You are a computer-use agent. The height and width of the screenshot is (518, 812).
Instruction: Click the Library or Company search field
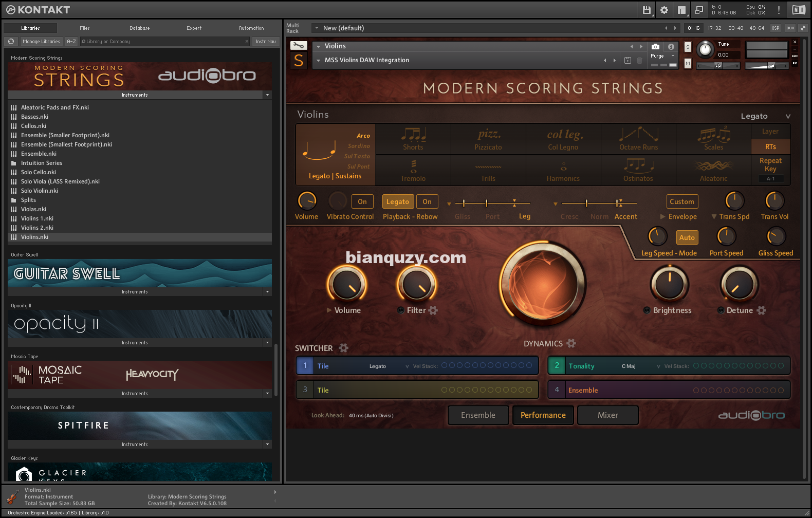(164, 42)
